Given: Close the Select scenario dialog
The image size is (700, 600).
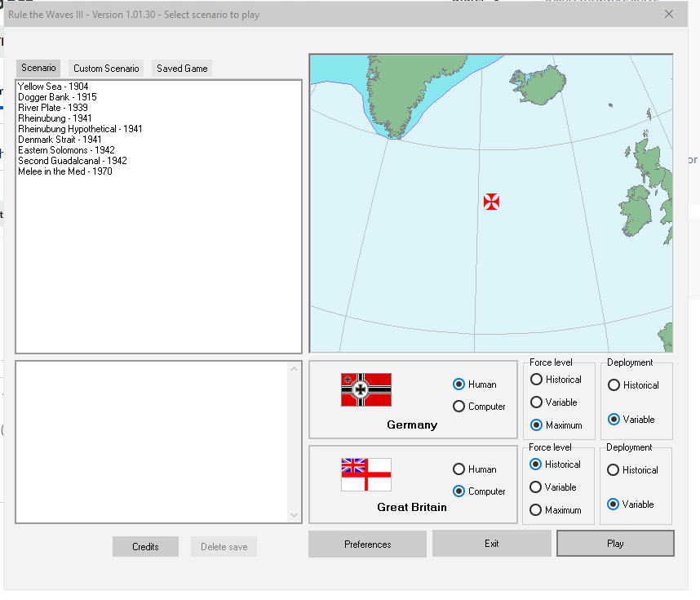Looking at the screenshot, I should [x=668, y=15].
